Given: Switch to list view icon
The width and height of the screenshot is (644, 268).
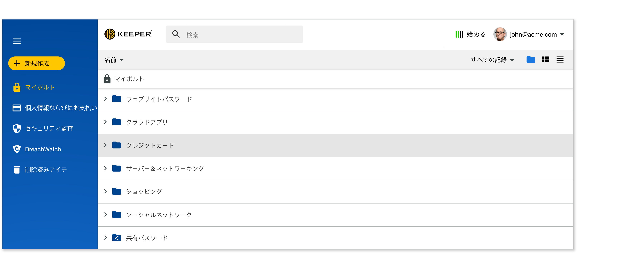Looking at the screenshot, I should pyautogui.click(x=560, y=59).
